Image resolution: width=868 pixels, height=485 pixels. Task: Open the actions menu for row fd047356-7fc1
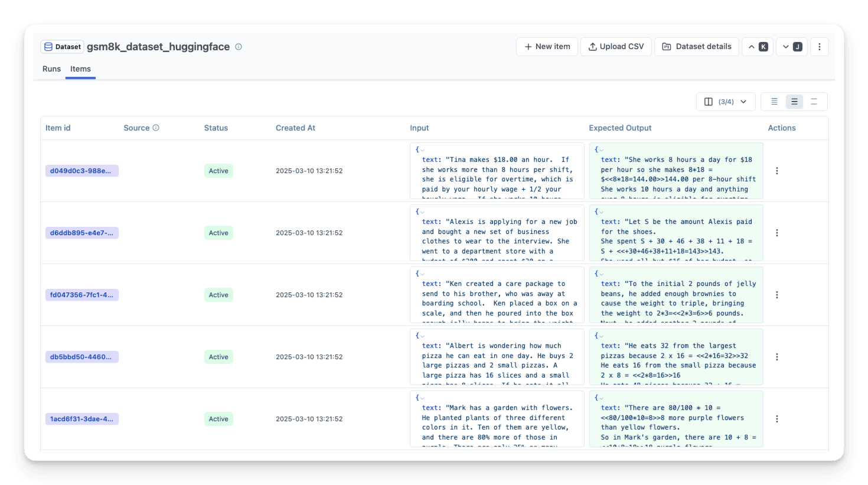(x=776, y=295)
